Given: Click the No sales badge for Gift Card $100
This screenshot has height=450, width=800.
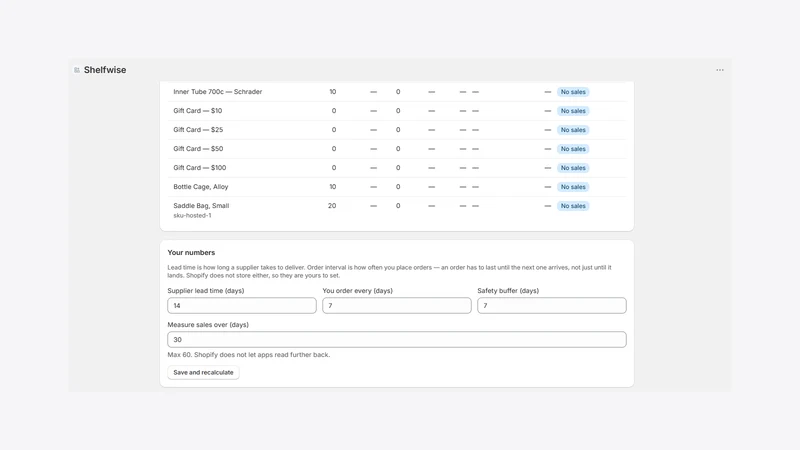Looking at the screenshot, I should tap(573, 168).
